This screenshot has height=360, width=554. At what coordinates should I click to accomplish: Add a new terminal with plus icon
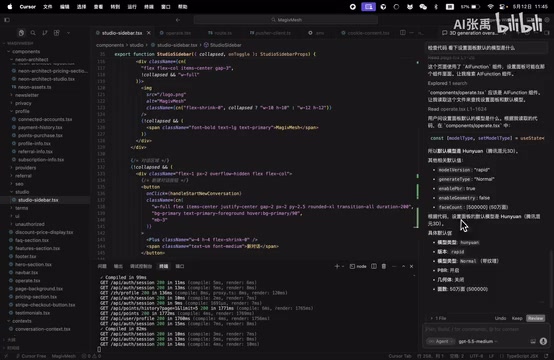(x=337, y=266)
